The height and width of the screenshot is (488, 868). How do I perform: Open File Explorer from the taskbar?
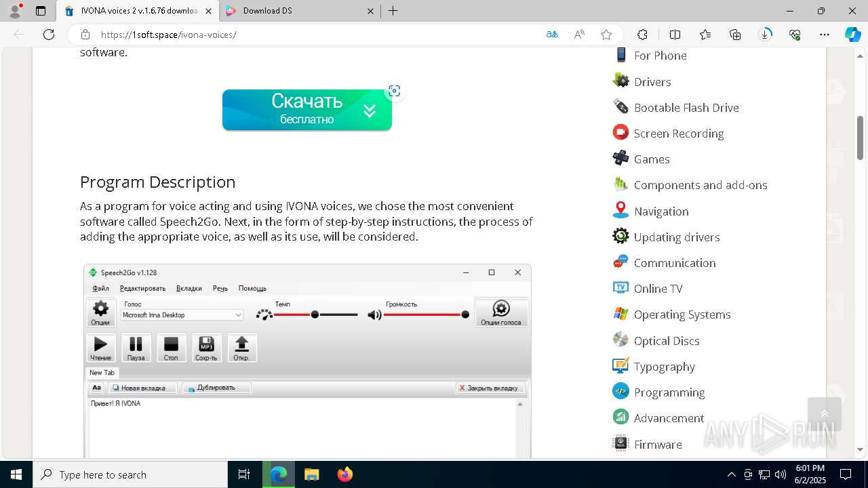[311, 474]
